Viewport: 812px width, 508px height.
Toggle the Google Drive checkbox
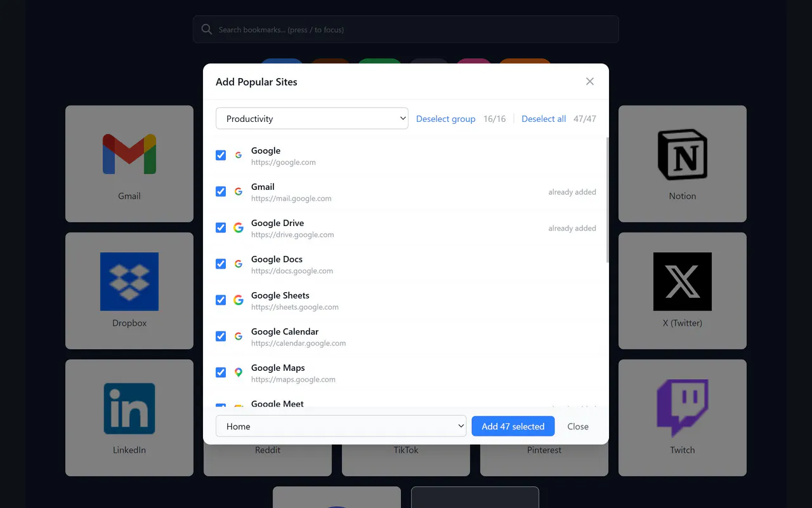click(x=221, y=227)
